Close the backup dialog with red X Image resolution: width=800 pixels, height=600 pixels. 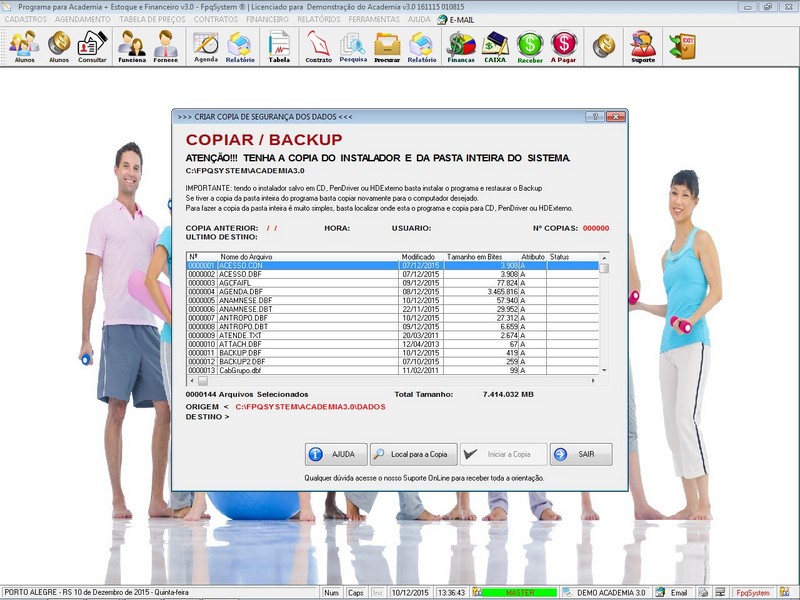tap(616, 116)
